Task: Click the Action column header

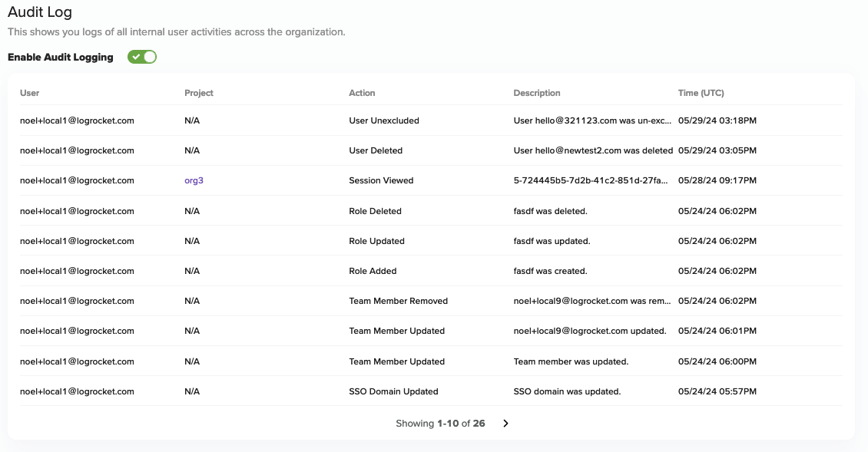Action: 362,93
